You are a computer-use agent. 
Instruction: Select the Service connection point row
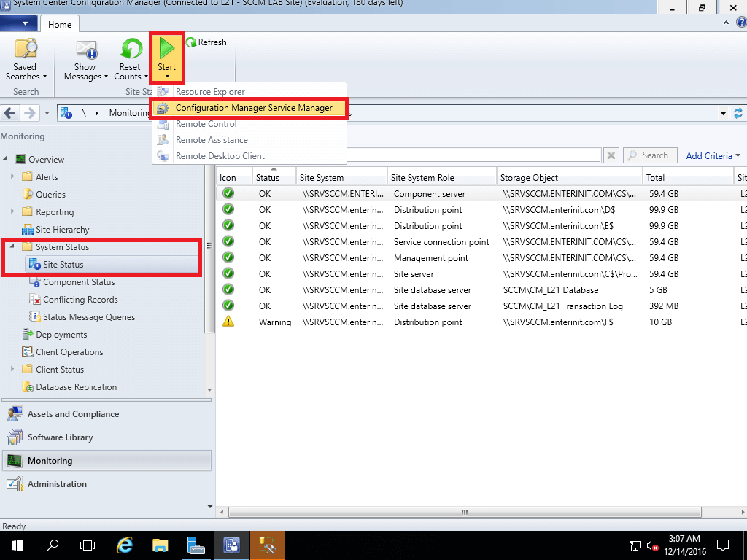pyautogui.click(x=481, y=242)
